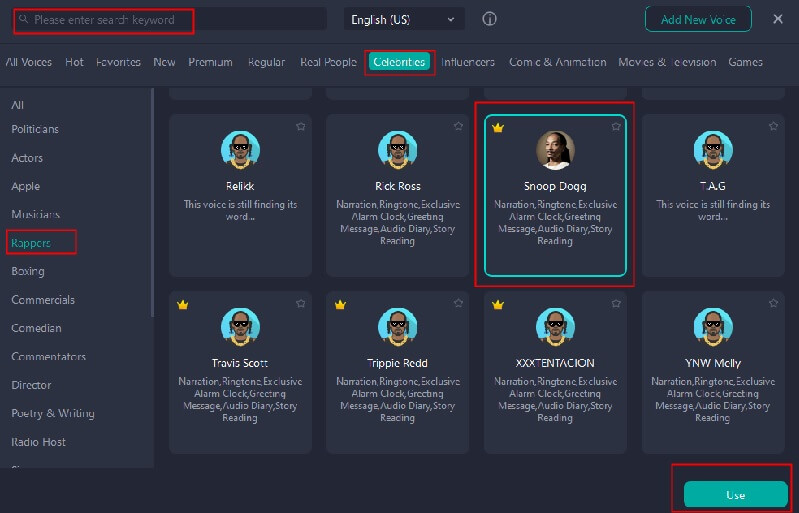Screen dimensions: 799x513
Task: Select the Director category
Action: point(31,385)
